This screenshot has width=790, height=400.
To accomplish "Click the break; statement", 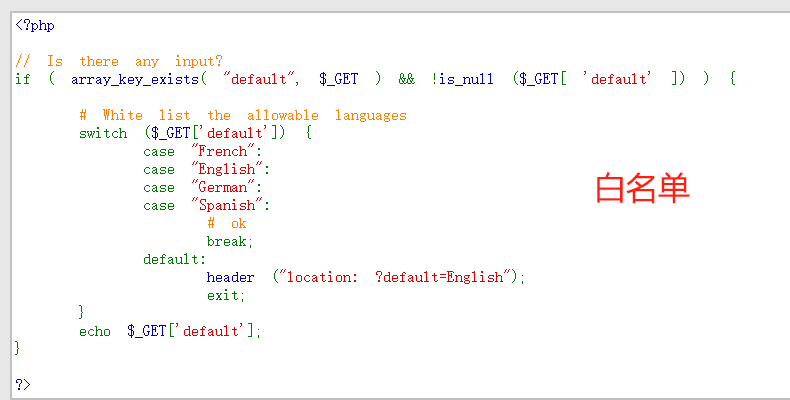I will [230, 241].
